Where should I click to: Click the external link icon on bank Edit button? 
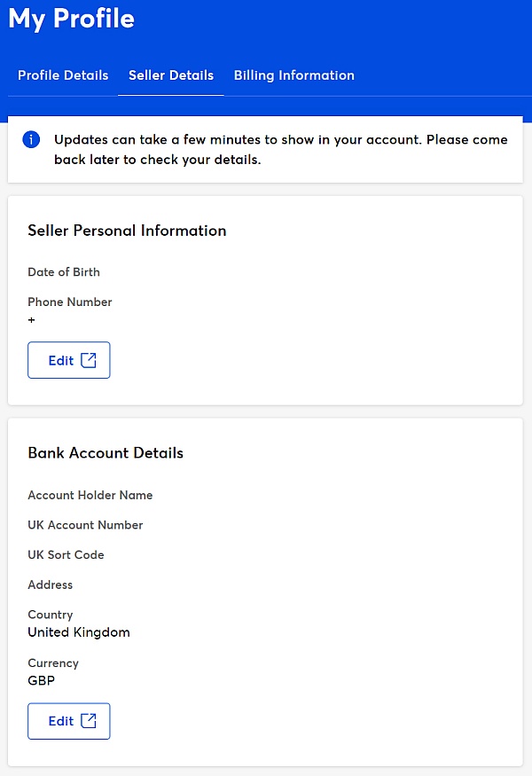pos(89,720)
